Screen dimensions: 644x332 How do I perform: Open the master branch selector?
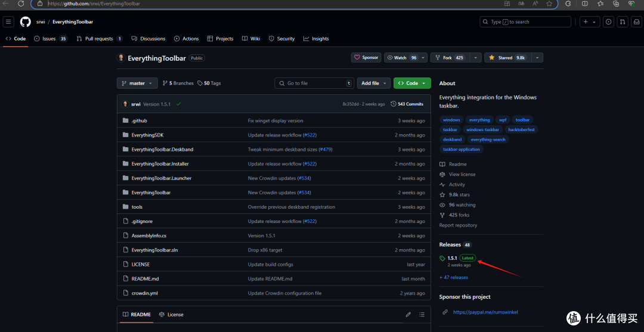click(x=137, y=83)
